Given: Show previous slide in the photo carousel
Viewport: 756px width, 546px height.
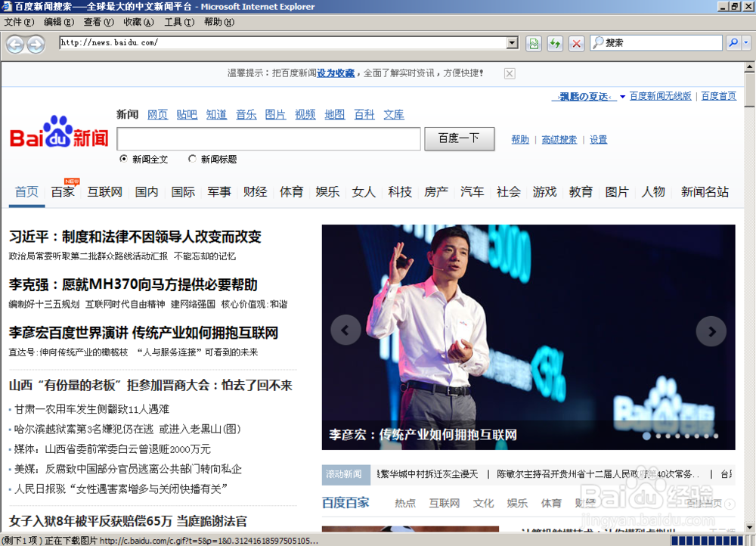Looking at the screenshot, I should coord(345,330).
